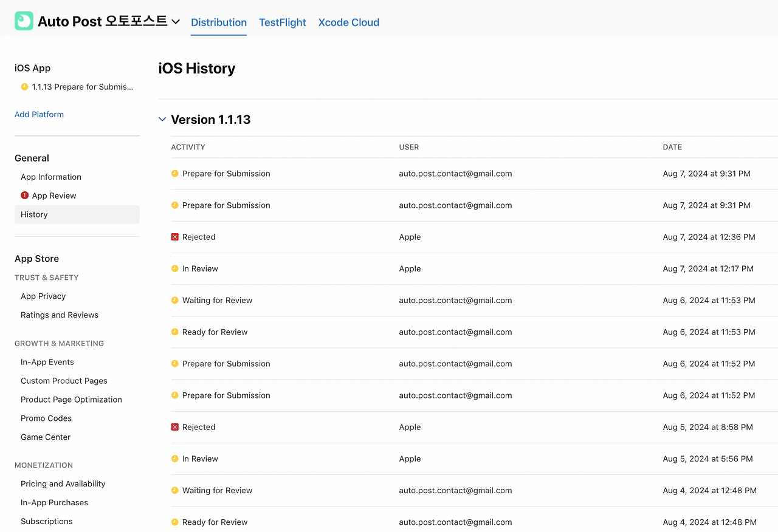Click the email in Aug 6 Waiting for Review row
778x532 pixels.
click(x=456, y=300)
